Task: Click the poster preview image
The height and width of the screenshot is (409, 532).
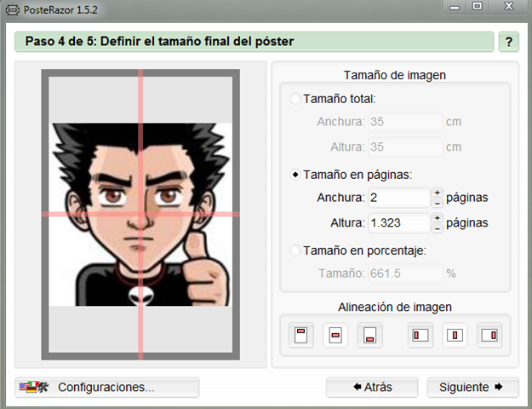Action: (x=140, y=215)
